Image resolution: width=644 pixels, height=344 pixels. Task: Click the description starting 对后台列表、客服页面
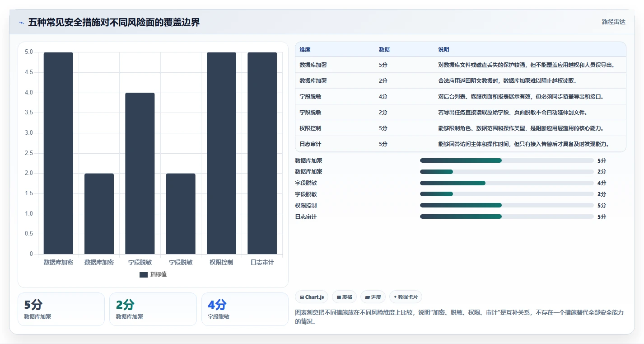pyautogui.click(x=521, y=97)
